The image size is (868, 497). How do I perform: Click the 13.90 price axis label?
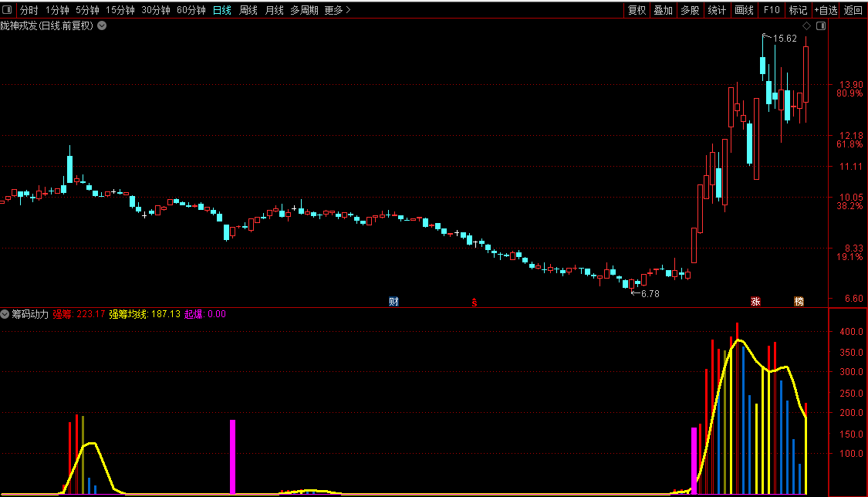click(x=851, y=85)
